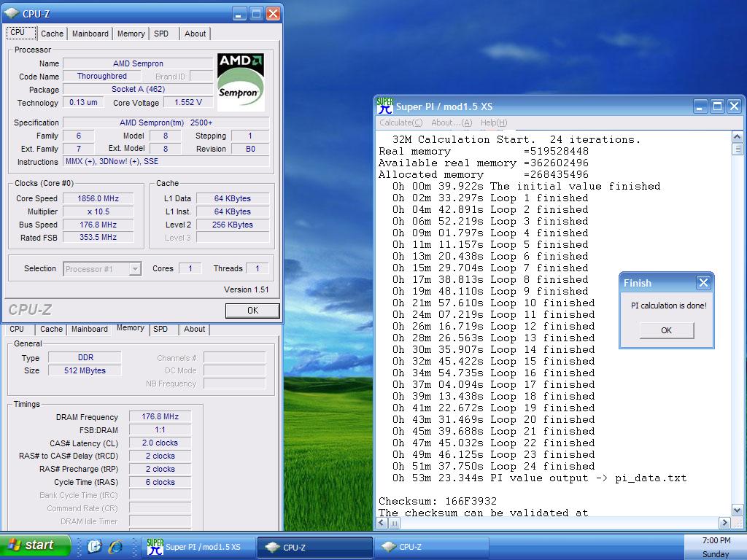Image resolution: width=747 pixels, height=560 pixels.
Task: Click the Show Desktop quick launch icon
Action: [94, 546]
